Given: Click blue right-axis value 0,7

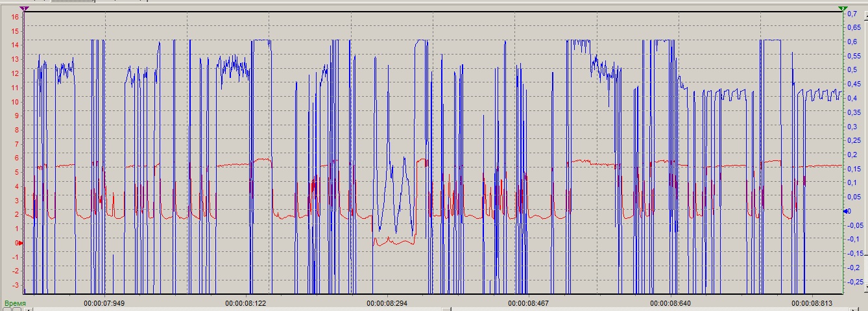Looking at the screenshot, I should (853, 12).
